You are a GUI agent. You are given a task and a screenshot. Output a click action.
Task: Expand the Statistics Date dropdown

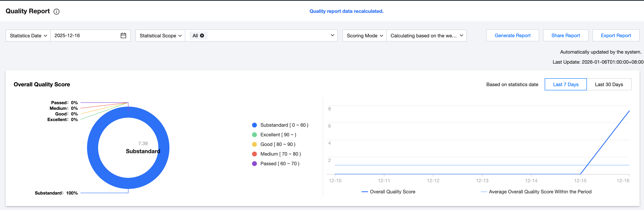(28, 36)
